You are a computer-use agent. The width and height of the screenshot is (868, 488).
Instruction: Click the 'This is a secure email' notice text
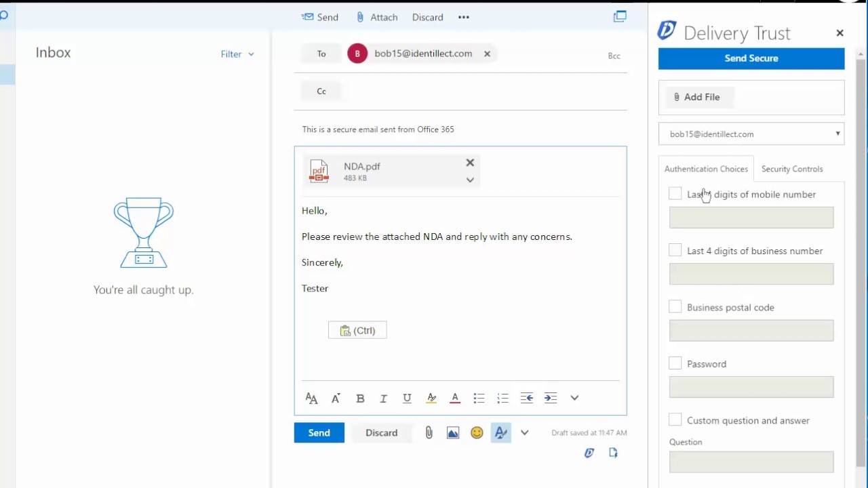[x=378, y=129]
